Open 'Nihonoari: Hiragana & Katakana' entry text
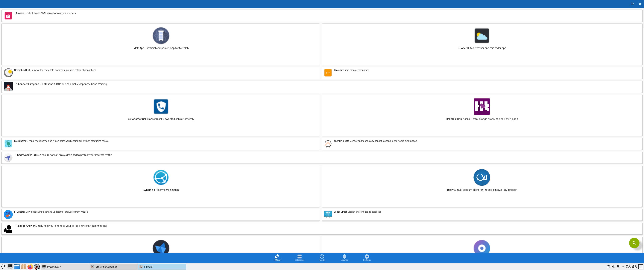The height and width of the screenshot is (270, 644). [x=61, y=84]
